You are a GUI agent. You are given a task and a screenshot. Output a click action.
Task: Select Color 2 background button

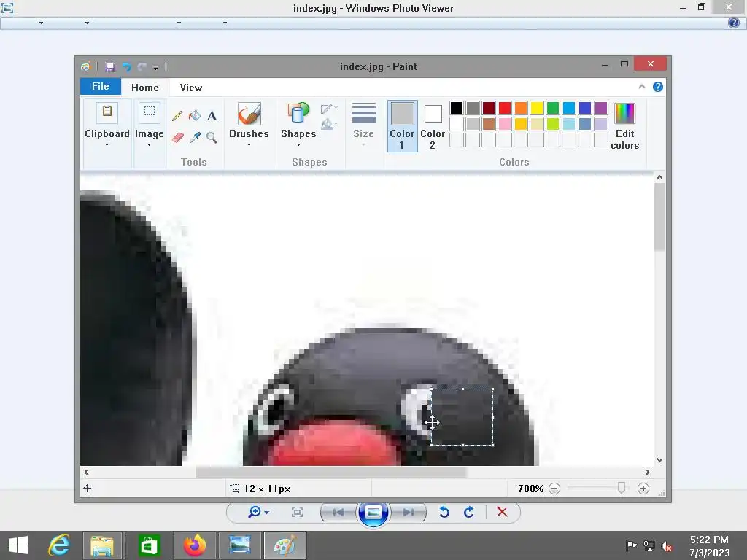point(433,125)
